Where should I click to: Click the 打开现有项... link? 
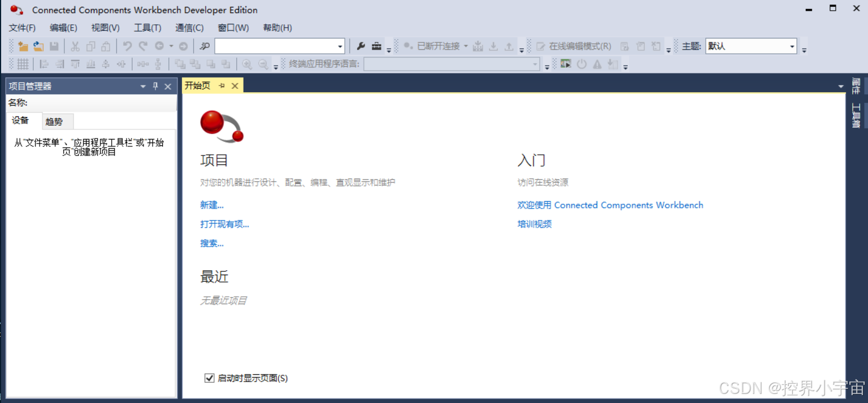tap(224, 224)
